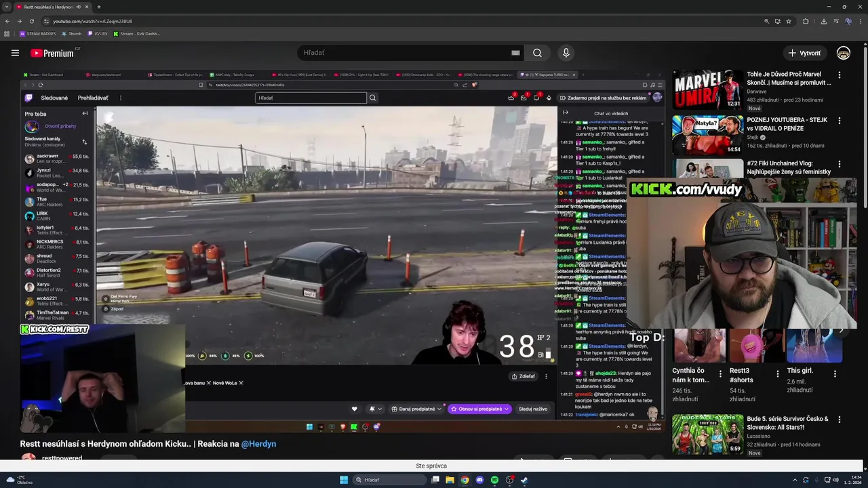
Task: Open options for POZNEJ YOUTUBERA video
Action: (840, 121)
